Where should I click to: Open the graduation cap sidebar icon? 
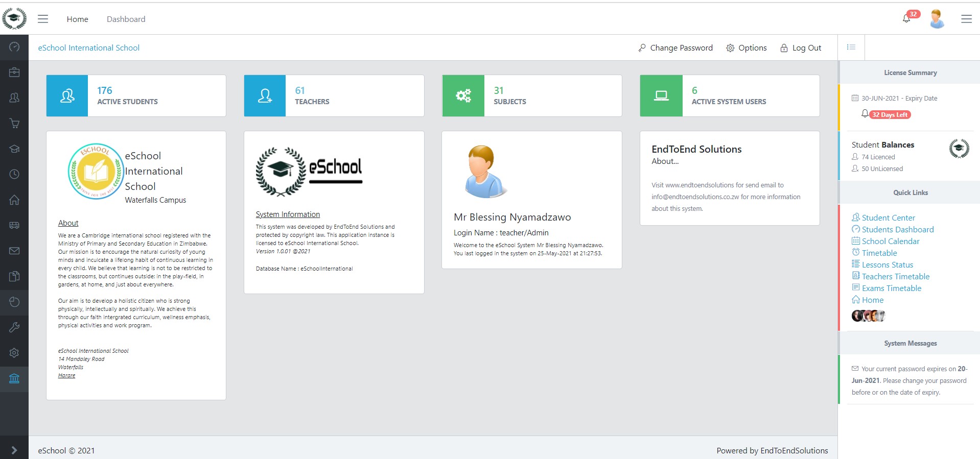point(14,149)
